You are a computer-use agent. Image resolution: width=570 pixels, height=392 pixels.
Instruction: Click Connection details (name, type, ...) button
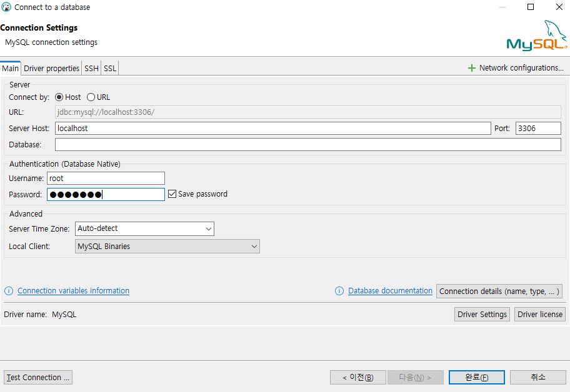(499, 291)
